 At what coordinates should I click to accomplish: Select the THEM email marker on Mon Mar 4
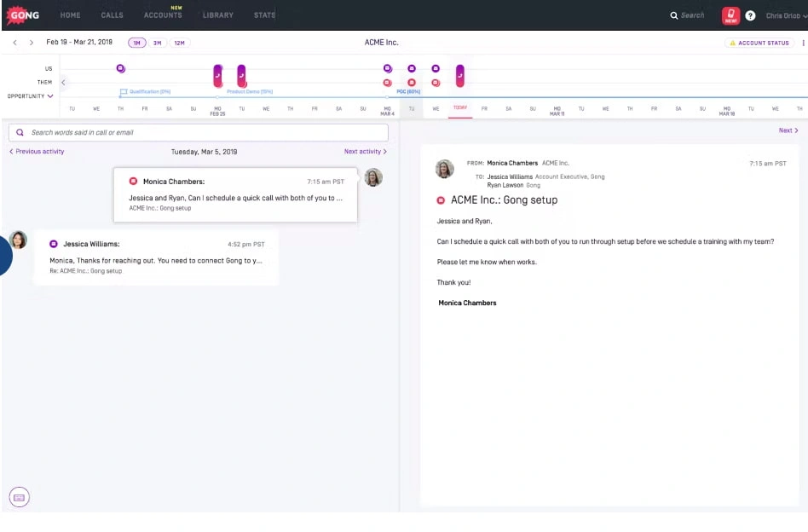coord(388,83)
